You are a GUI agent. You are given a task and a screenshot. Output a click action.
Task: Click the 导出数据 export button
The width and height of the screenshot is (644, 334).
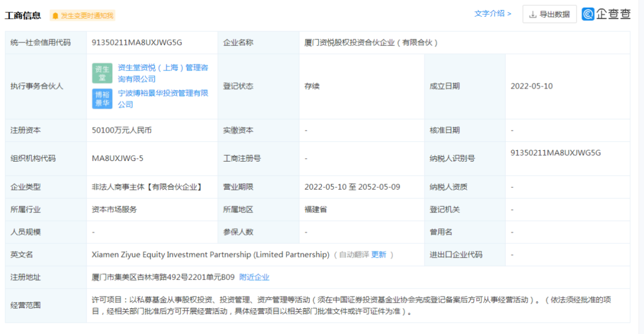point(550,14)
